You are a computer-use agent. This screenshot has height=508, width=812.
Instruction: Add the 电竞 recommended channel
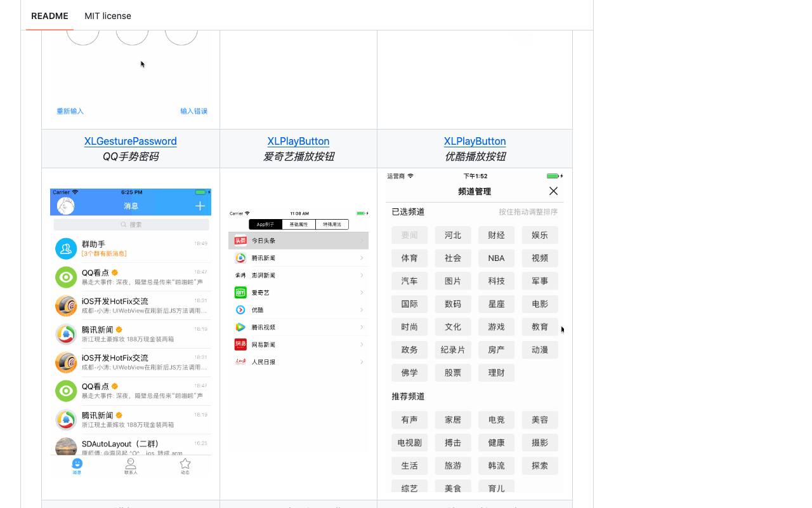497,420
